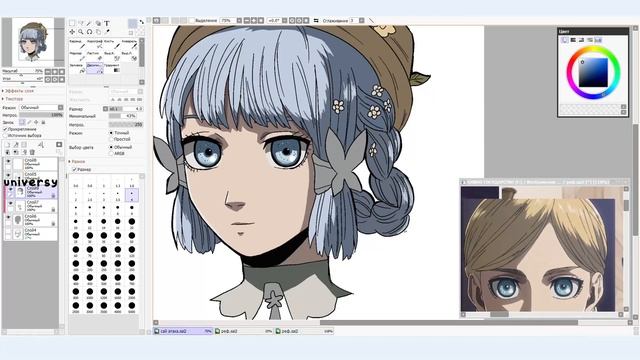Adjust the Минимальный size slider
The width and height of the screenshot is (640, 360).
(122, 116)
